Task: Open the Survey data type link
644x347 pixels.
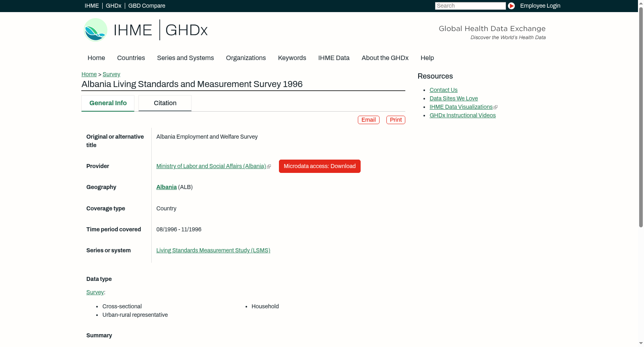Action: pos(95,292)
